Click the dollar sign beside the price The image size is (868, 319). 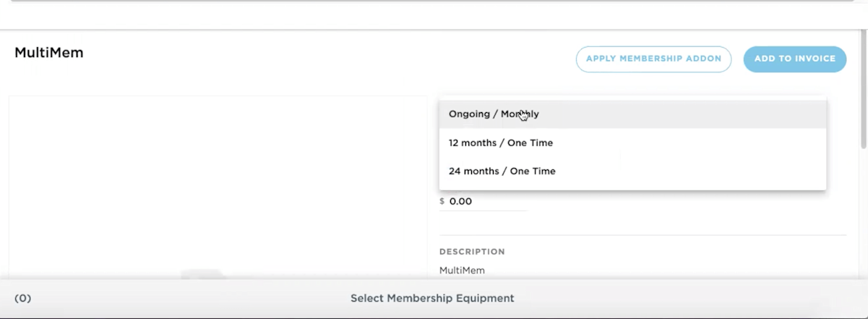pyautogui.click(x=442, y=202)
